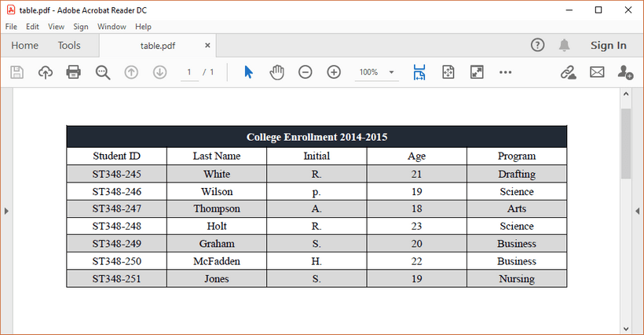Upload file to Adobe cloud icon
This screenshot has height=335, width=644.
click(46, 72)
